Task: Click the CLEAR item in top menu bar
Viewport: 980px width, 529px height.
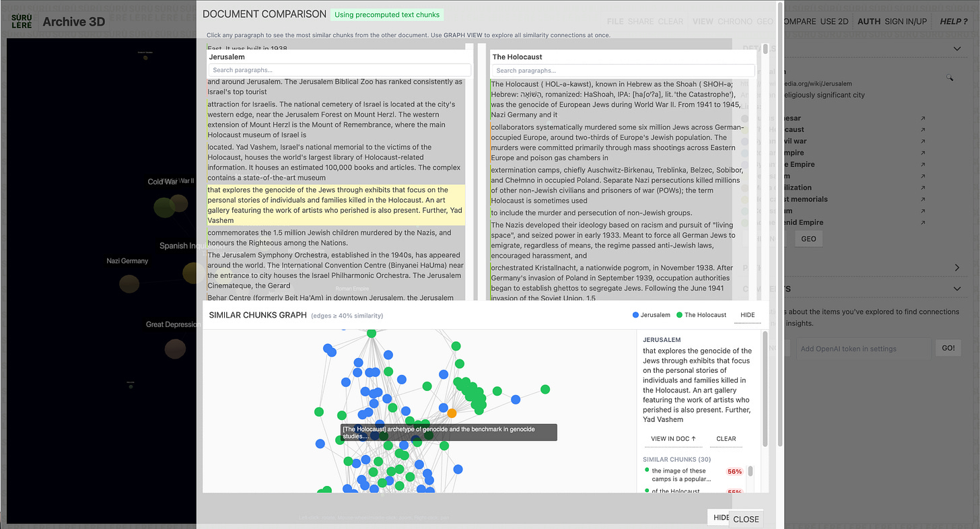Action: [670, 22]
